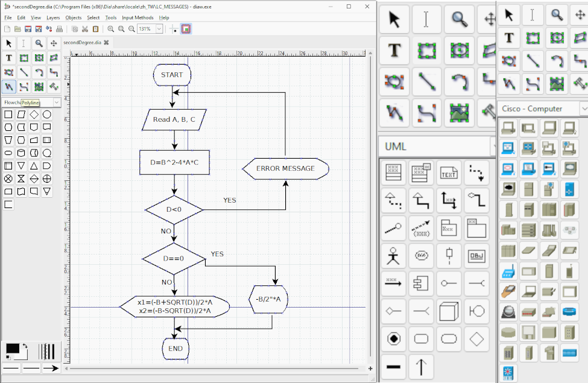This screenshot has height=383, width=588.
Task: Swap the foreground and background colors
Action: pos(24,346)
